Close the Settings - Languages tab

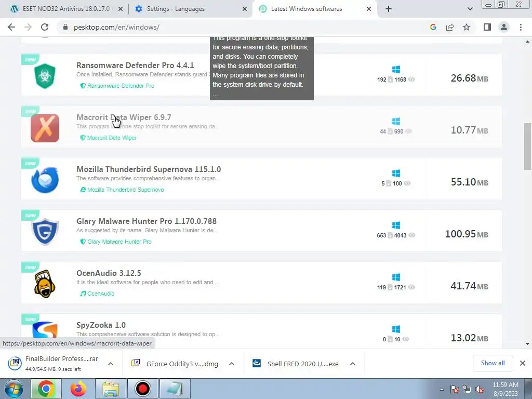(245, 9)
